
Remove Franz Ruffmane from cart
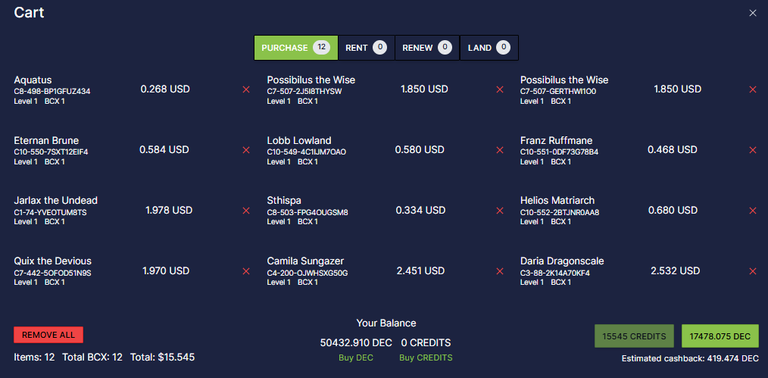pos(753,150)
